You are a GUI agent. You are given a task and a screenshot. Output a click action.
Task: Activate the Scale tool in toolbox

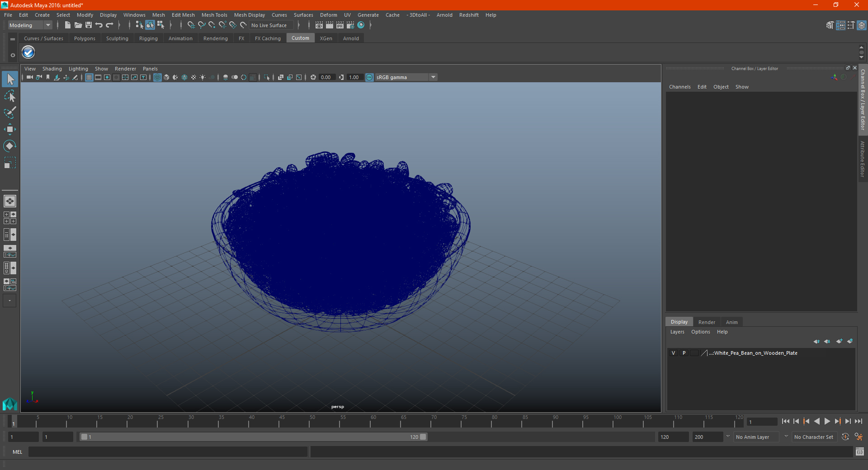tap(10, 163)
